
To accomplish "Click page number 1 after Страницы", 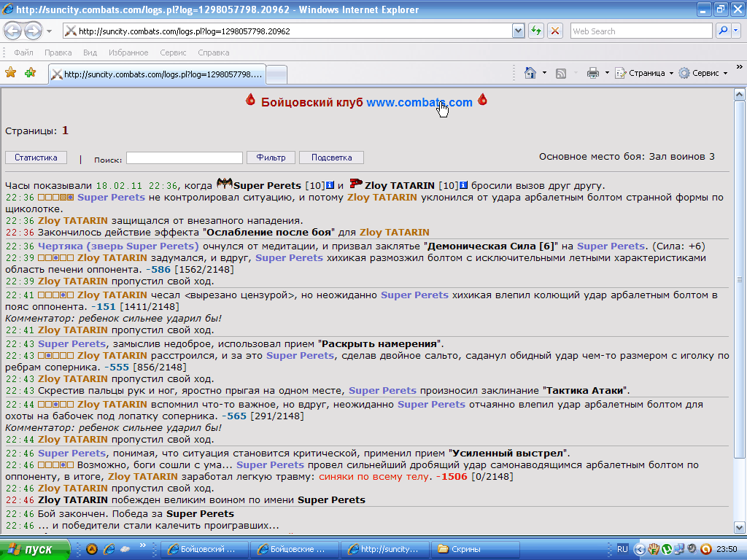I will (65, 131).
